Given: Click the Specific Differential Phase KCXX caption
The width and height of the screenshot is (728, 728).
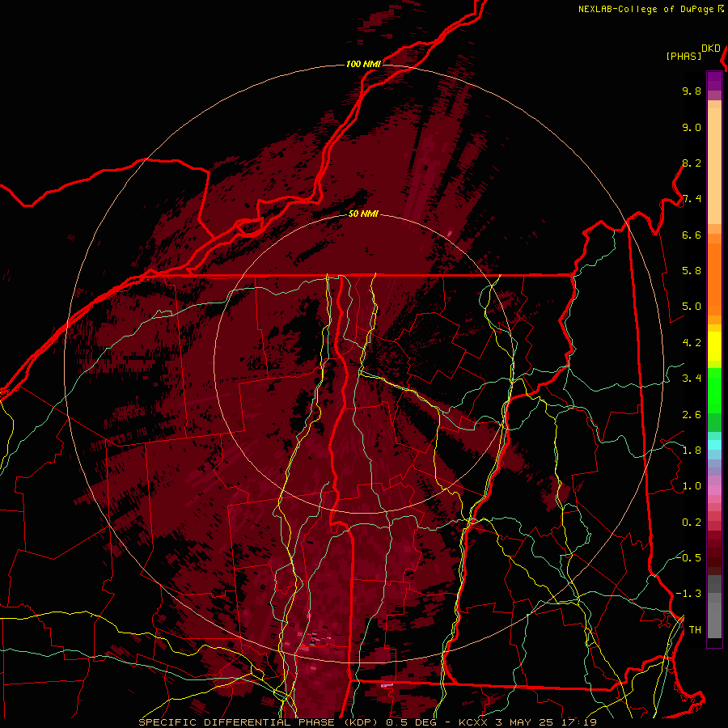Looking at the screenshot, I should [367, 722].
